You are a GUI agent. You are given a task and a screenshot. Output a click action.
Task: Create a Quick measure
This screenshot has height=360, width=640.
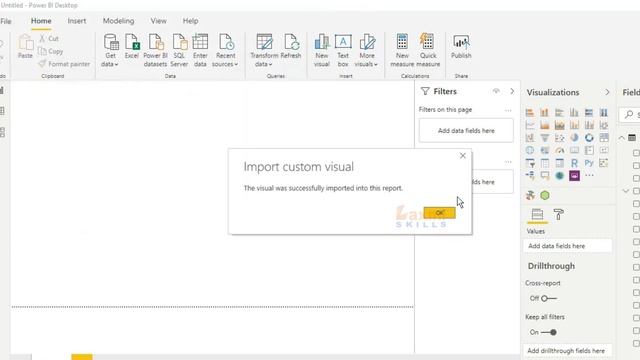click(428, 50)
